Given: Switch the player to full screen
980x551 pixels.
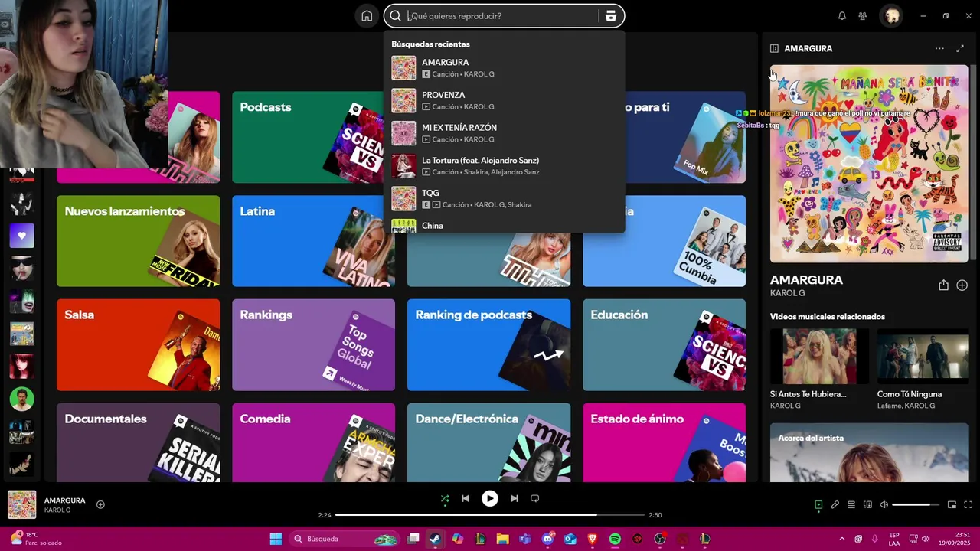Looking at the screenshot, I should [968, 504].
